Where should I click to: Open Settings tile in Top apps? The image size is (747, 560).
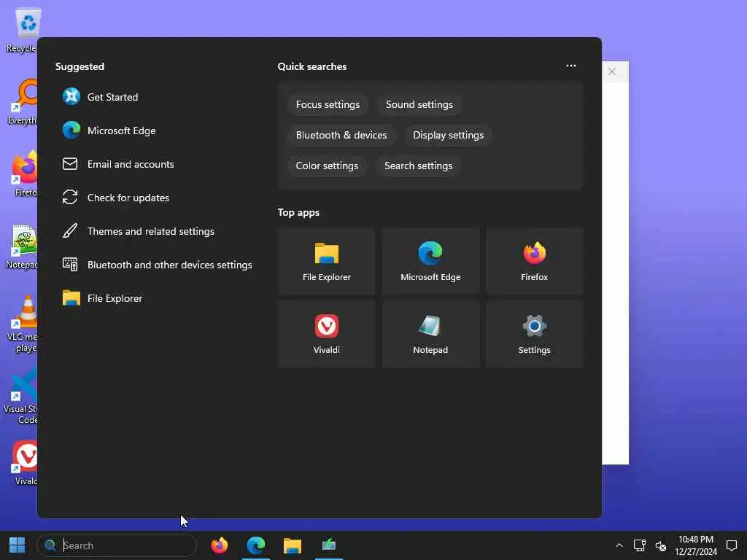(x=535, y=334)
